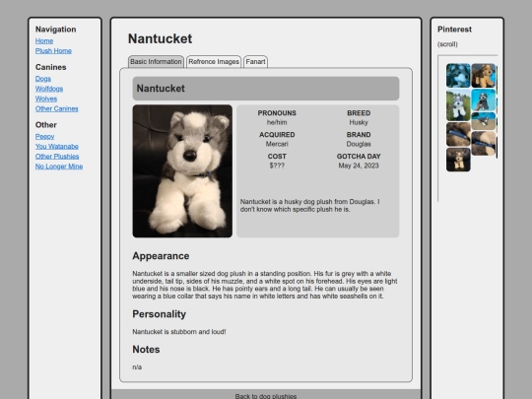Select the Basic Information tab
The height and width of the screenshot is (399, 532).
click(156, 62)
